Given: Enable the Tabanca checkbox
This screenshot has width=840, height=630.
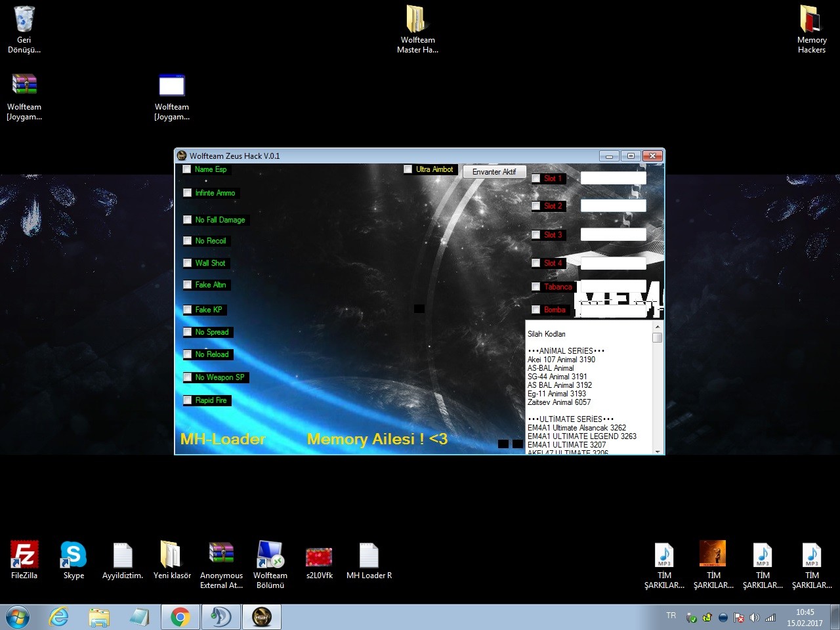Looking at the screenshot, I should pyautogui.click(x=536, y=287).
